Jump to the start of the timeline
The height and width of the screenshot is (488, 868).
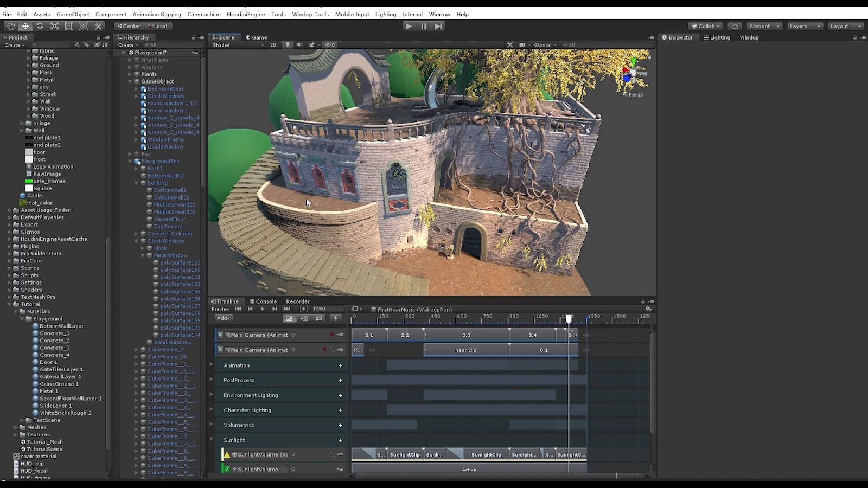click(238, 309)
